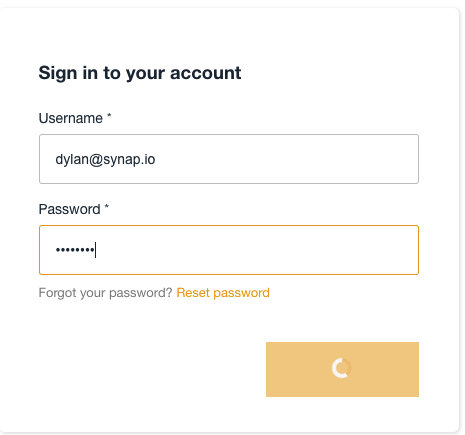Click the Username label text
This screenshot has width=465, height=435.
(x=71, y=118)
